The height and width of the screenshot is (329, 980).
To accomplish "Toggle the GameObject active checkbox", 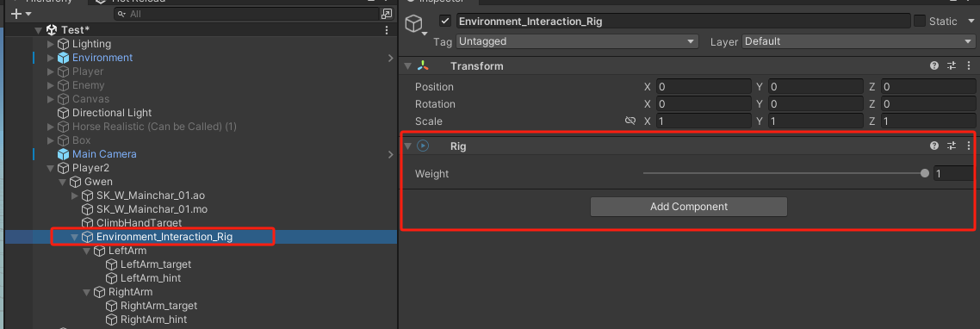I will coord(445,21).
